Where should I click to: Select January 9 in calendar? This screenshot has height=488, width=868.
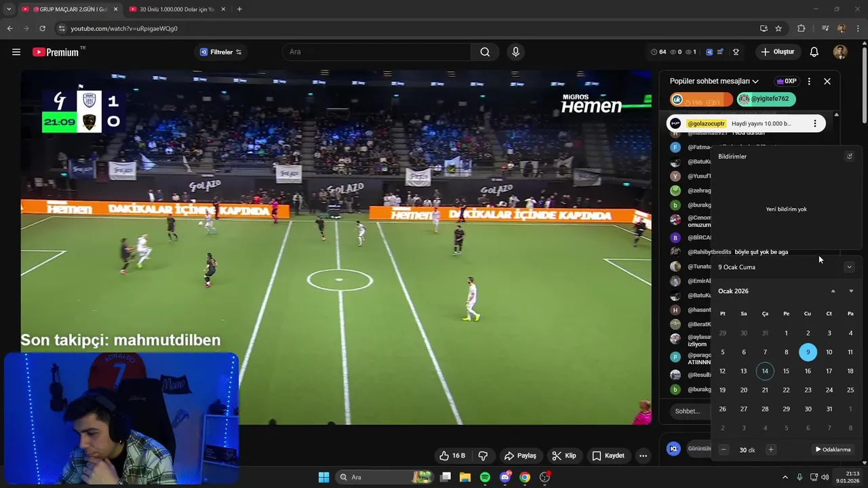click(x=808, y=352)
